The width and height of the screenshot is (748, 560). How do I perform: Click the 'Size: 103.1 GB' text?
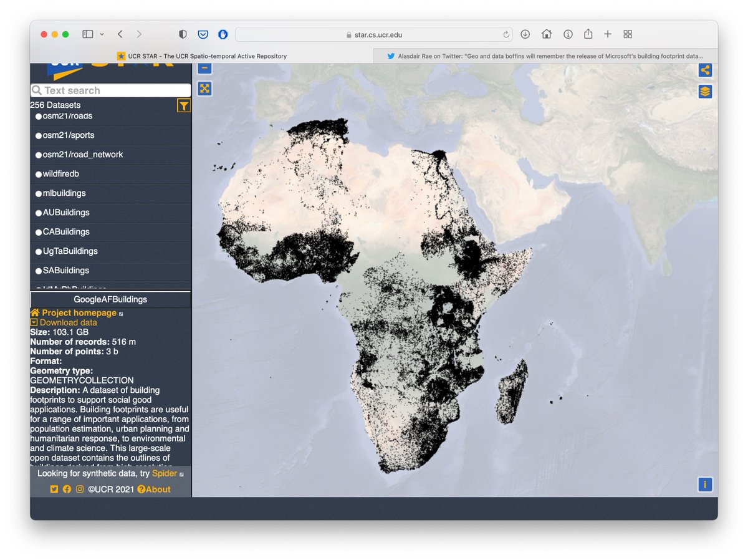point(59,332)
